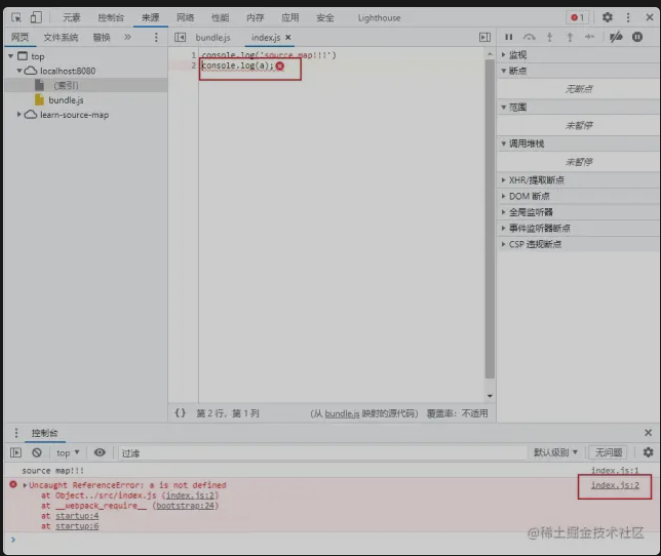Open DevTools settings gear icon
This screenshot has width=661, height=556.
click(x=607, y=17)
